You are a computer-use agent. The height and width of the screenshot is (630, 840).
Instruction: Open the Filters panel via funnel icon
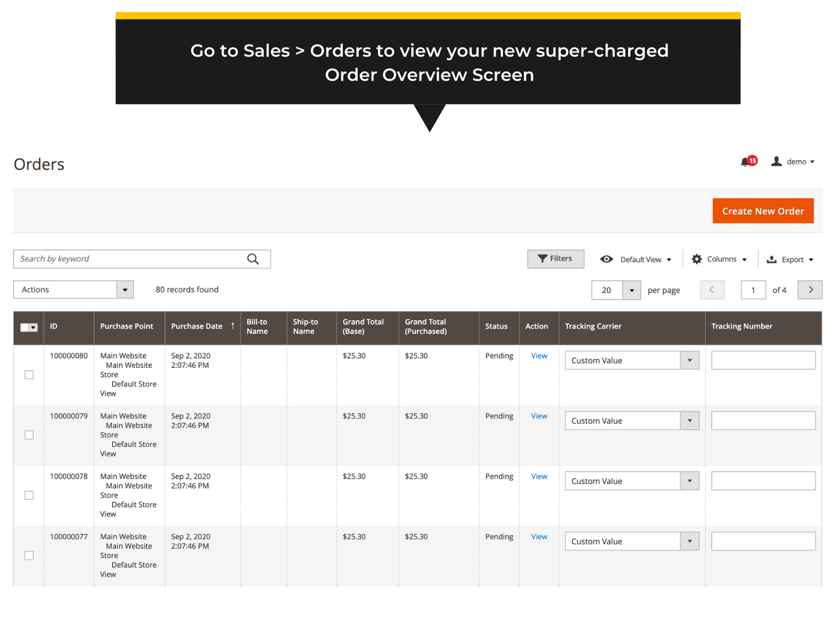543,258
